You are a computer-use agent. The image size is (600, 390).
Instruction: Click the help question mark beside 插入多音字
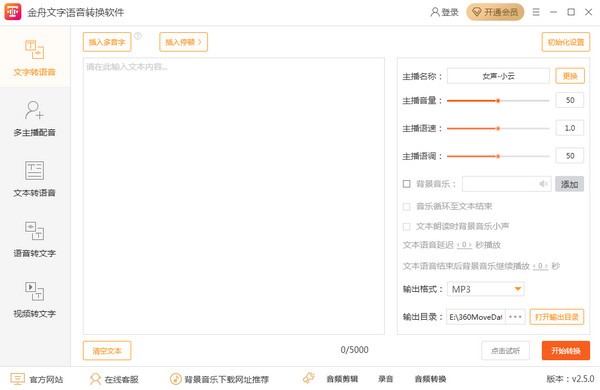(138, 36)
